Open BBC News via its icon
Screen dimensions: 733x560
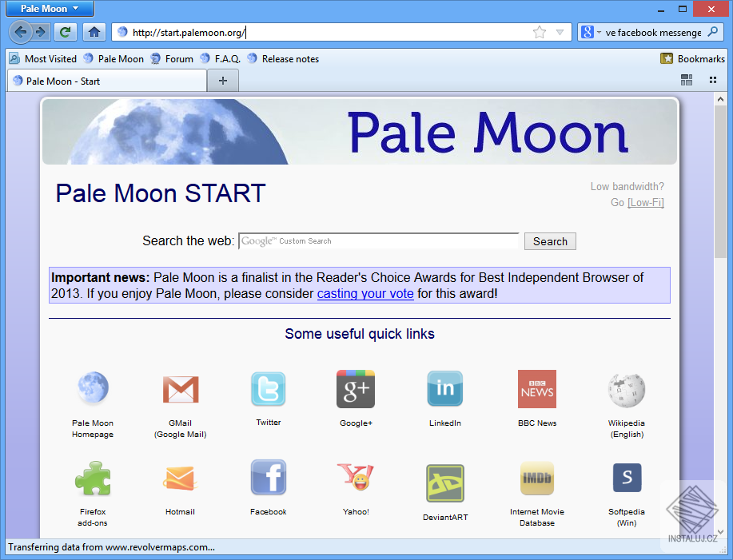536,389
